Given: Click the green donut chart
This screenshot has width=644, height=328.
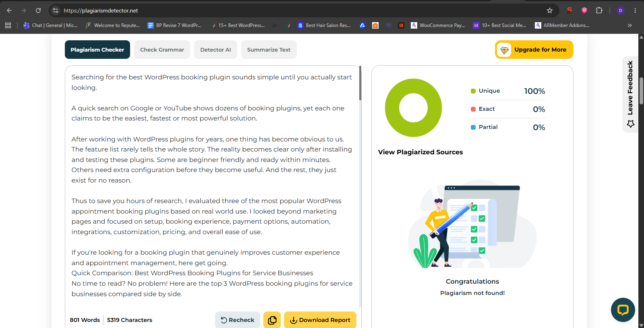Looking at the screenshot, I should (413, 108).
